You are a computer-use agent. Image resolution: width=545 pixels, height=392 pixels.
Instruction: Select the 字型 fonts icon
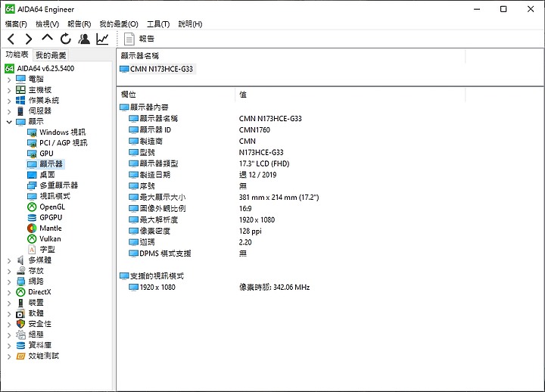click(x=32, y=250)
